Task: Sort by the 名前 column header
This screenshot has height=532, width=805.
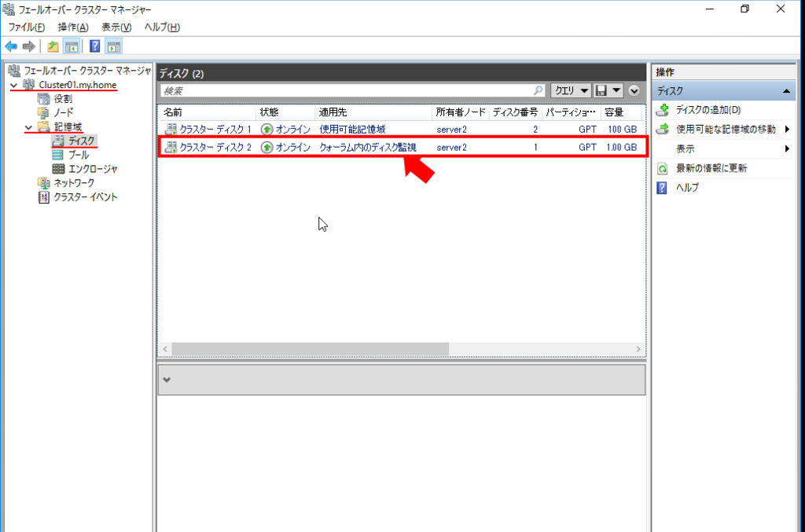Action: click(x=207, y=112)
